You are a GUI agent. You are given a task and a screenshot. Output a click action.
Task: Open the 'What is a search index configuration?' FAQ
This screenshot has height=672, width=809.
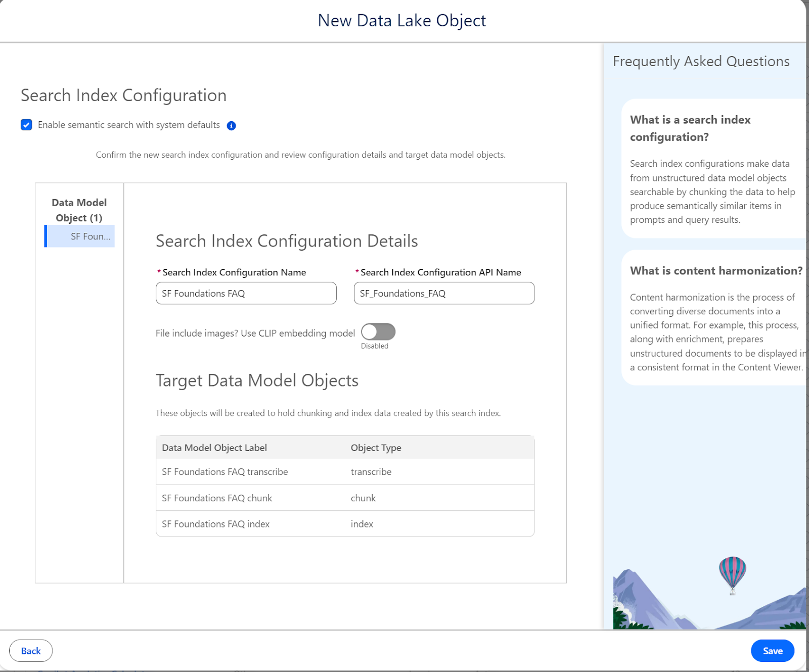[x=690, y=128]
